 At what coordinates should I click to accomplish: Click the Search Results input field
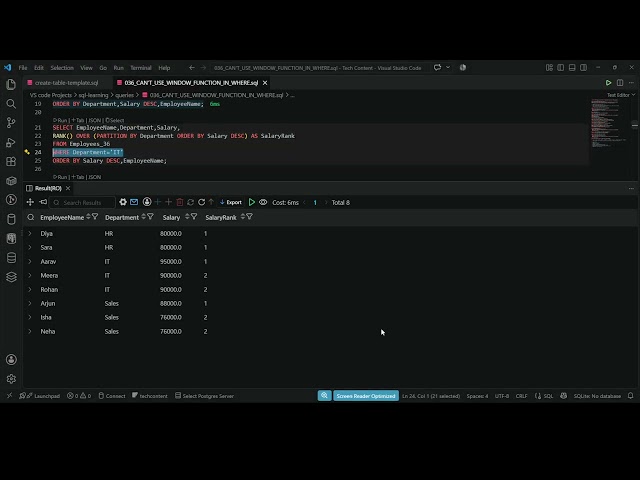[83, 202]
